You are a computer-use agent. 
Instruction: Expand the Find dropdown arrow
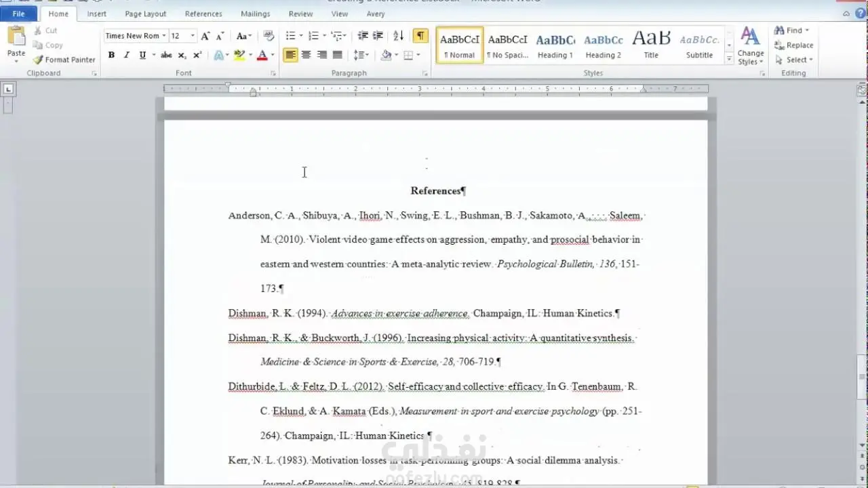(807, 30)
